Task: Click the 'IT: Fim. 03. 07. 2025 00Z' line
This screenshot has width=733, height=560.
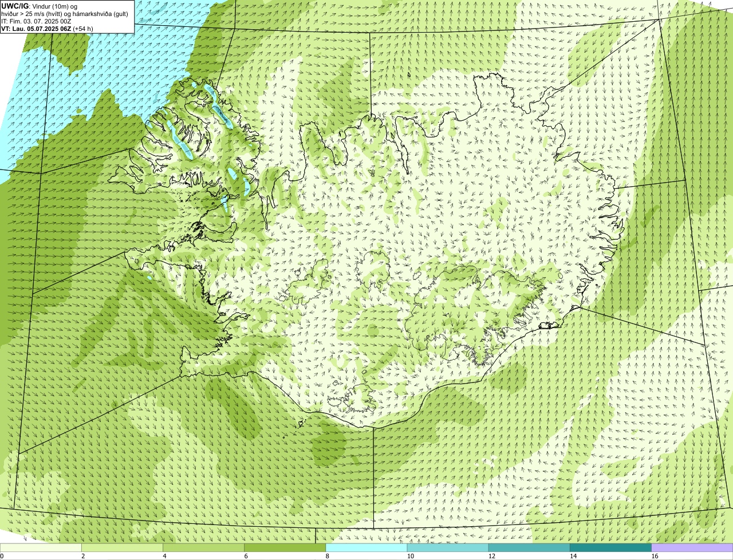Action: (36, 21)
